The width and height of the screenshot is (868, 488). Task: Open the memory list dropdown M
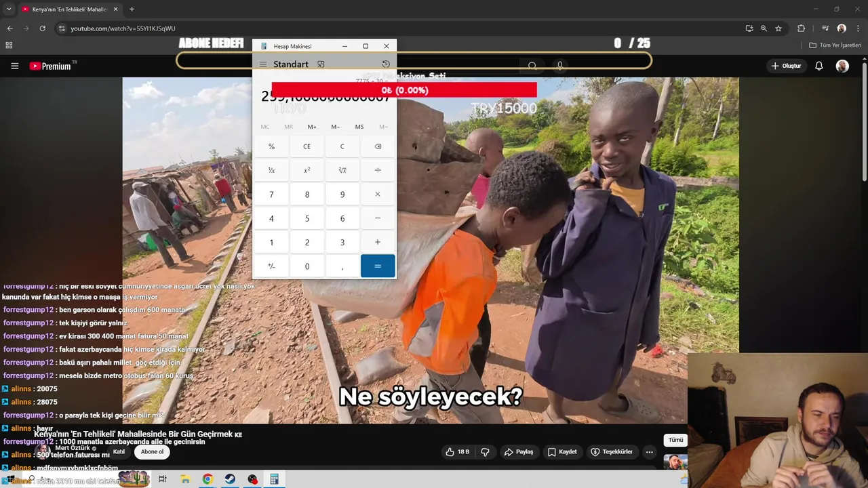pos(383,127)
